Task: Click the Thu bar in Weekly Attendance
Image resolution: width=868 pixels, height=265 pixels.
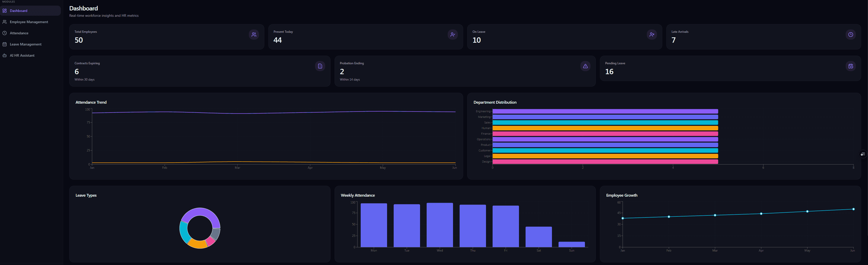Action: tap(473, 226)
